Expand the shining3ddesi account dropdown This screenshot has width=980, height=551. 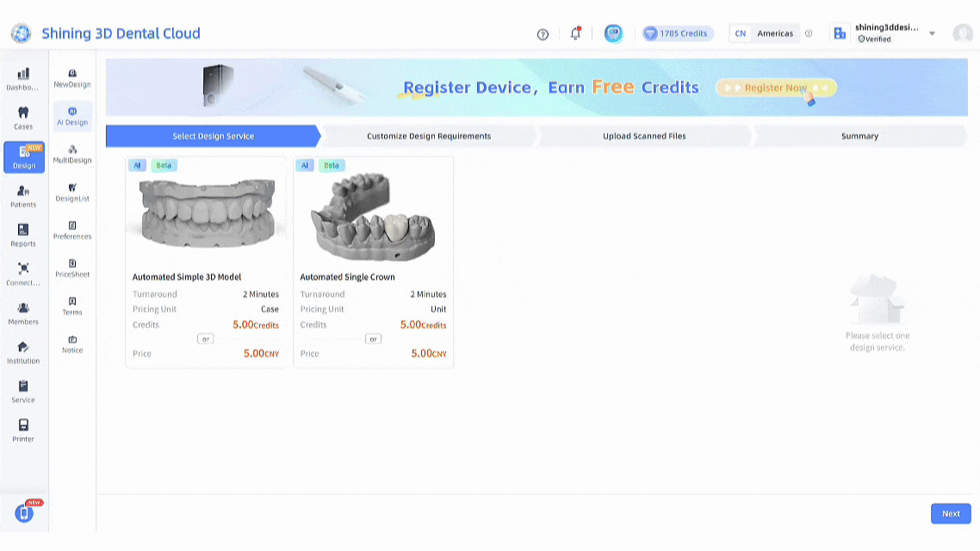tap(932, 34)
